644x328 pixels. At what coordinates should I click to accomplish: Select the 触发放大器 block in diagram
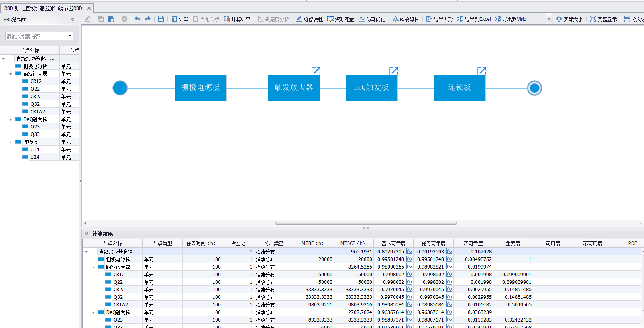(x=294, y=88)
